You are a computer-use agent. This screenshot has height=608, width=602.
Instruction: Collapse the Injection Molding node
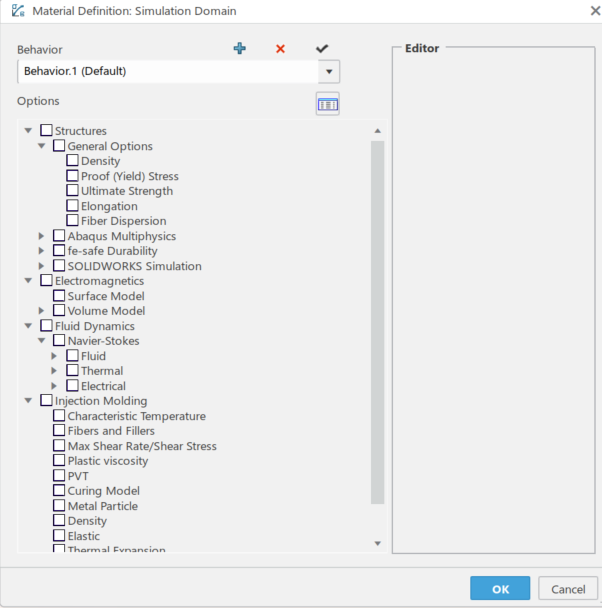click(28, 401)
